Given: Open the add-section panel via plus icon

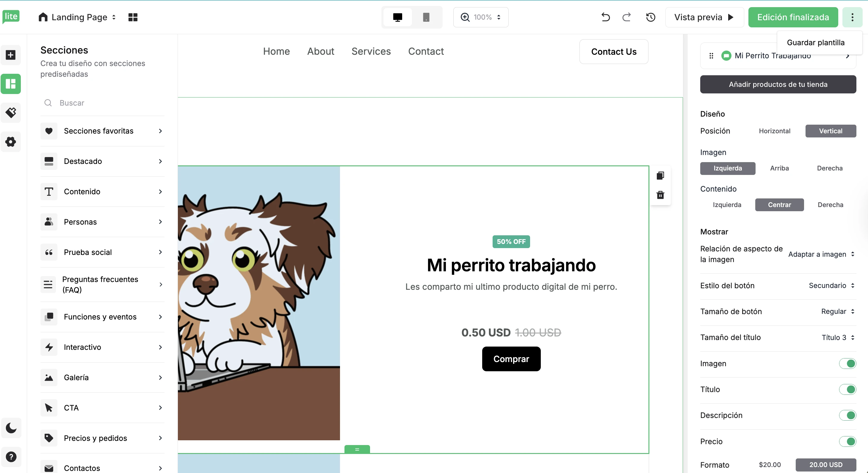Looking at the screenshot, I should [11, 55].
